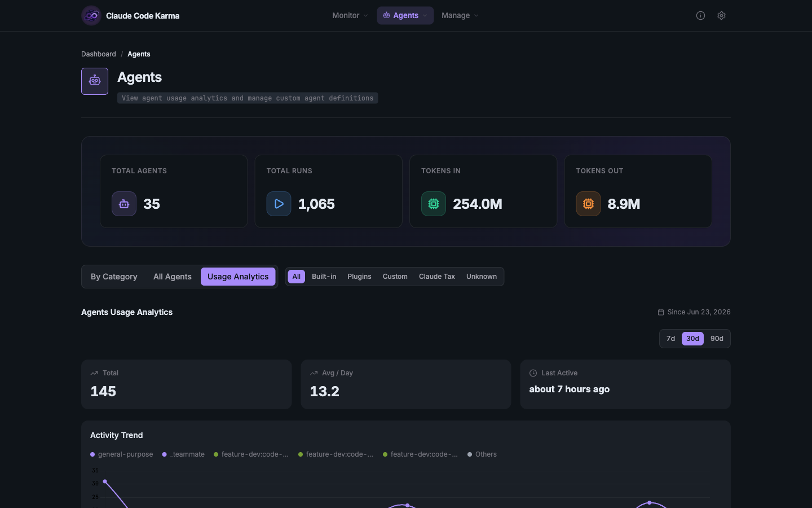Click the Activity Trend heading
Screen dimensions: 812x508
click(117, 435)
